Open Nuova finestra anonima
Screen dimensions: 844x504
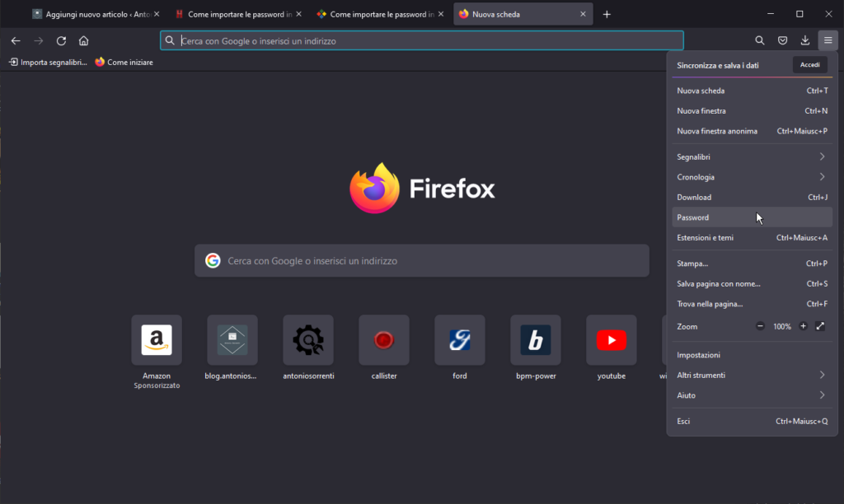(752, 131)
